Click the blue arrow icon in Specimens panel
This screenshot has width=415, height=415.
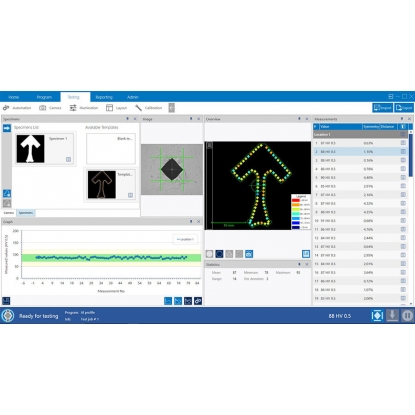(x=7, y=128)
